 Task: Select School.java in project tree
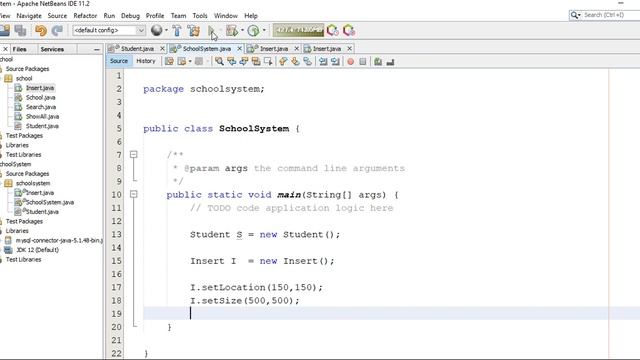pyautogui.click(x=40, y=98)
